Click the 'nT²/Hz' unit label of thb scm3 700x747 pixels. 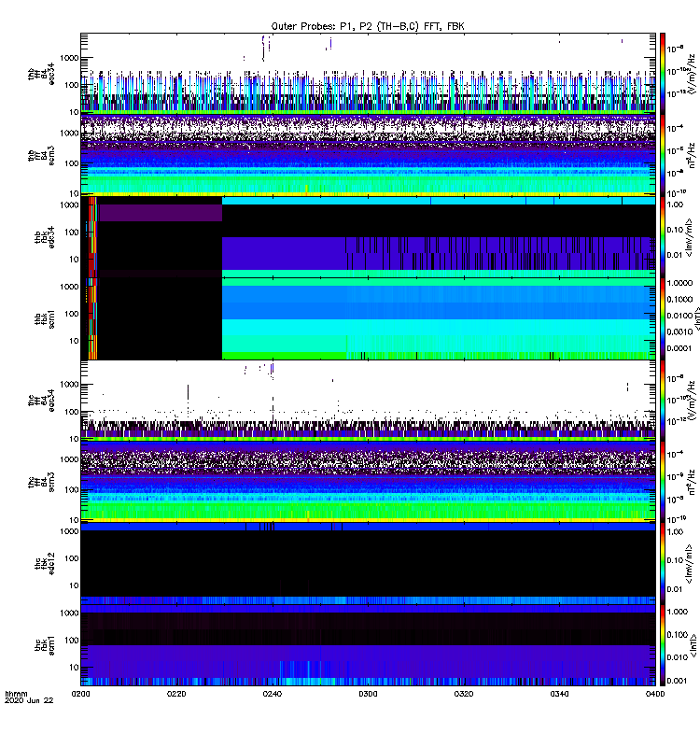coord(692,155)
